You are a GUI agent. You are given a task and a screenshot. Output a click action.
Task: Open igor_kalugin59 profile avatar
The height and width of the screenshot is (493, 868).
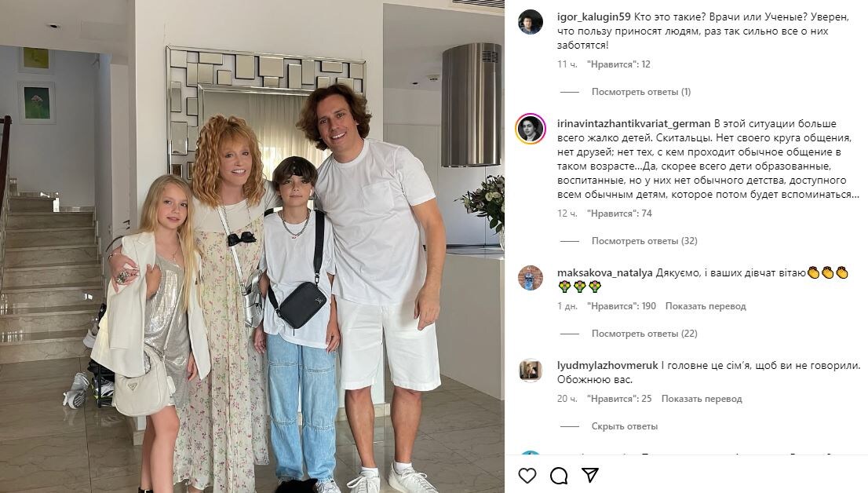point(531,22)
